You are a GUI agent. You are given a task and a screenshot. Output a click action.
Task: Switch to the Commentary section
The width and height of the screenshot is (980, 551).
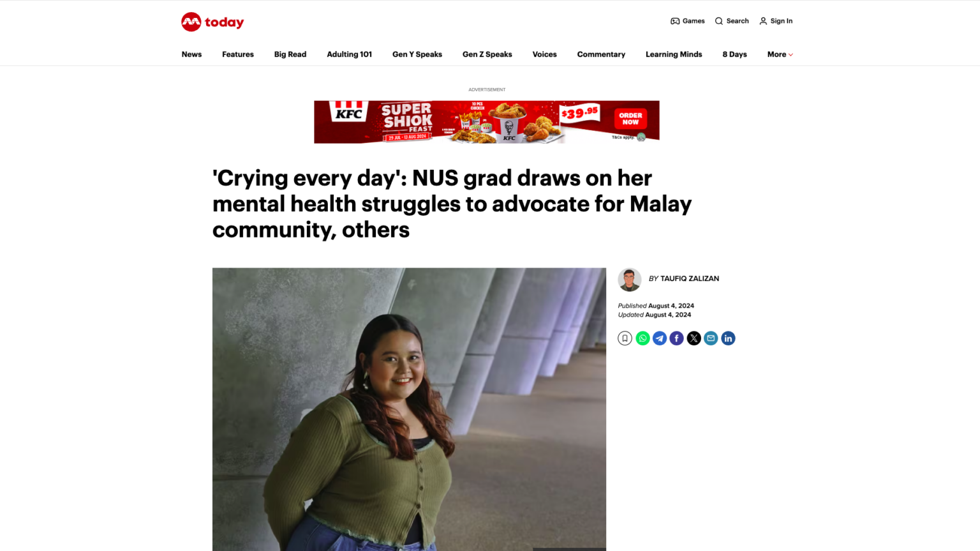tap(600, 54)
